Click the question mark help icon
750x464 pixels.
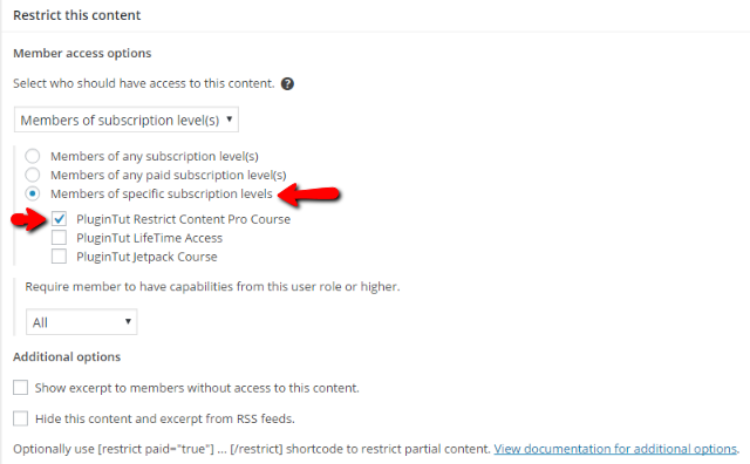point(287,84)
